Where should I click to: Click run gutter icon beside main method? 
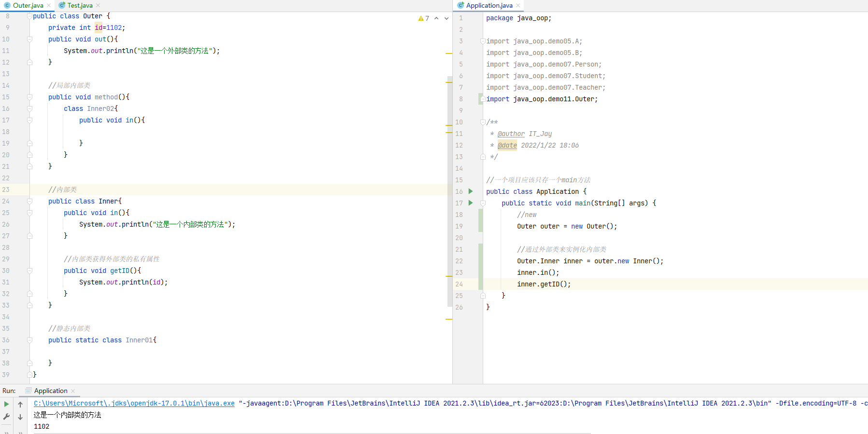click(x=471, y=203)
